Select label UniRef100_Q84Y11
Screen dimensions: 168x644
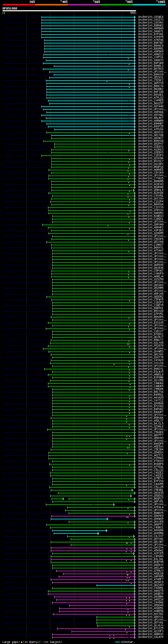(x=151, y=617)
